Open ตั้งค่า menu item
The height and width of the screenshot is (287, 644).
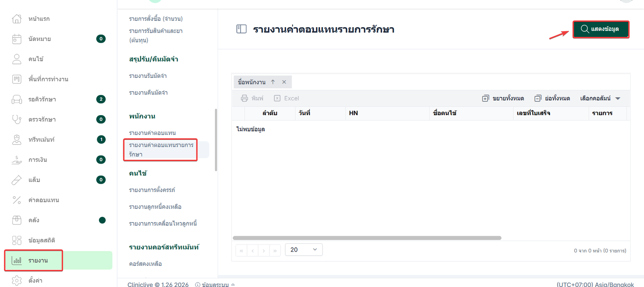35,280
